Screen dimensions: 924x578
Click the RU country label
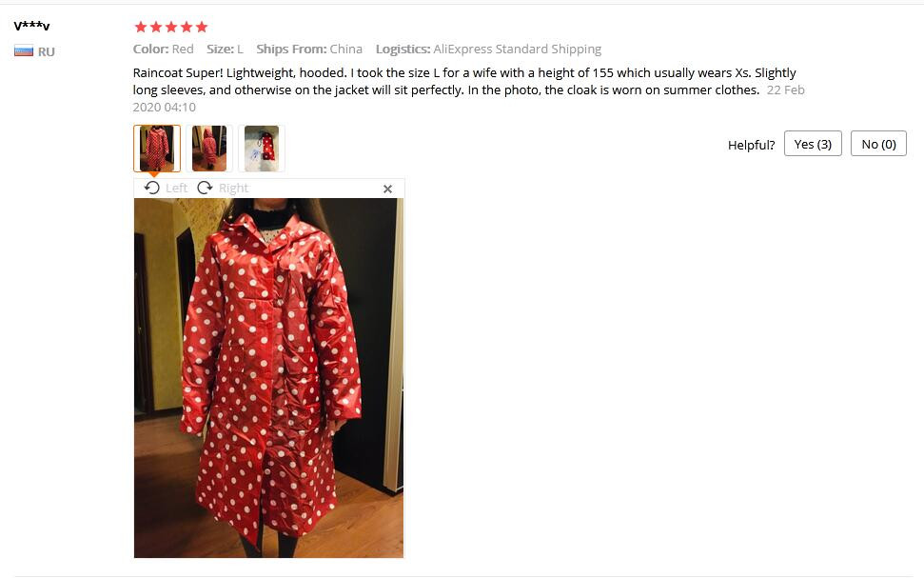46,52
